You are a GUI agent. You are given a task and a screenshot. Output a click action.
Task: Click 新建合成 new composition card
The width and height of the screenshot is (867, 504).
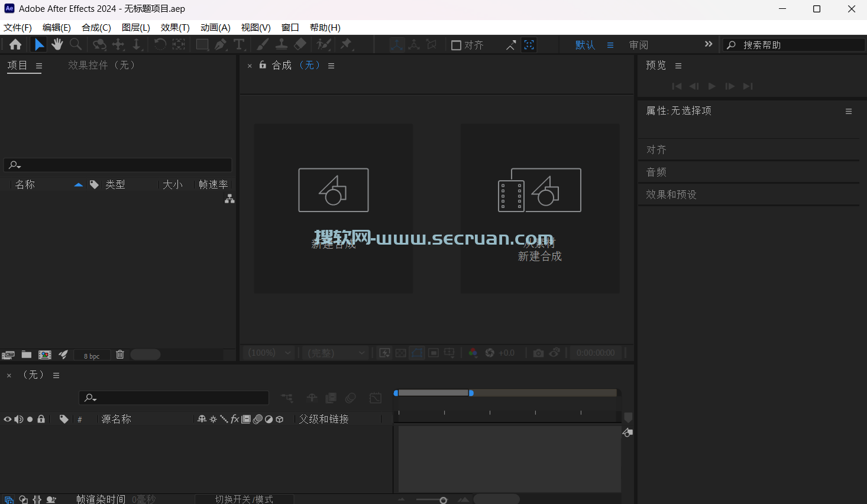point(334,209)
